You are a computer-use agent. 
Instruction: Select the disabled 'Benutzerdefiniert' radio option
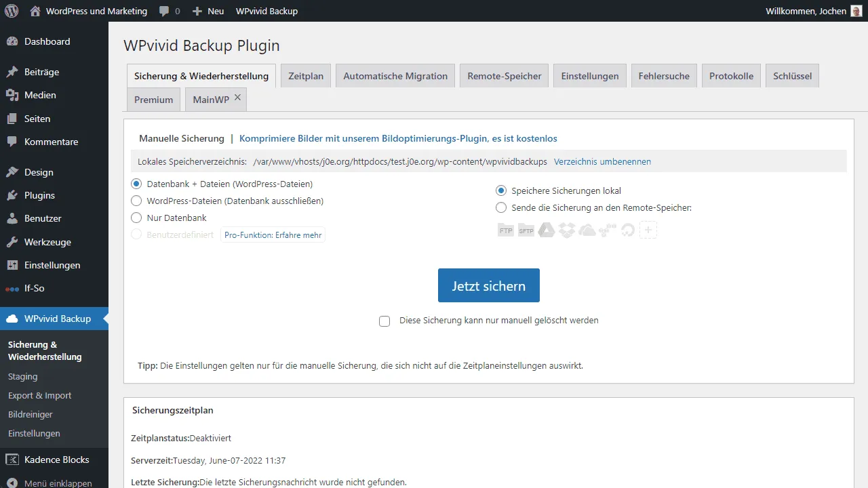[136, 235]
